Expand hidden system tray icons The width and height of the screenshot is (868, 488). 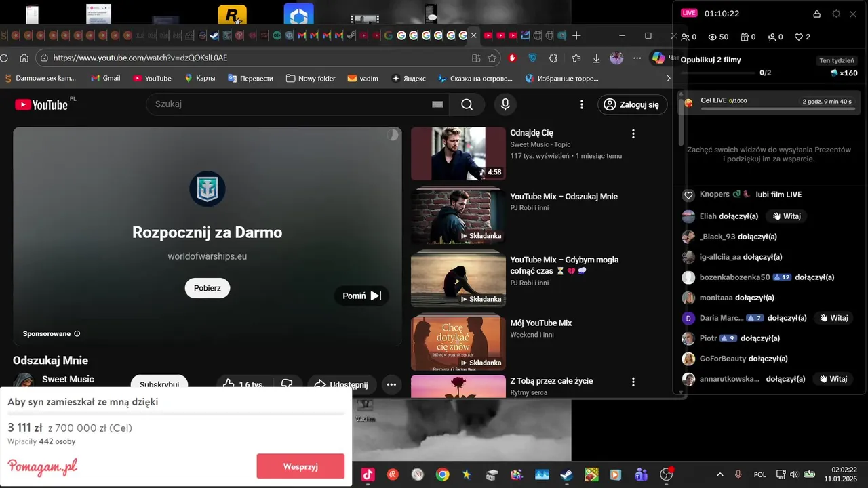click(720, 474)
